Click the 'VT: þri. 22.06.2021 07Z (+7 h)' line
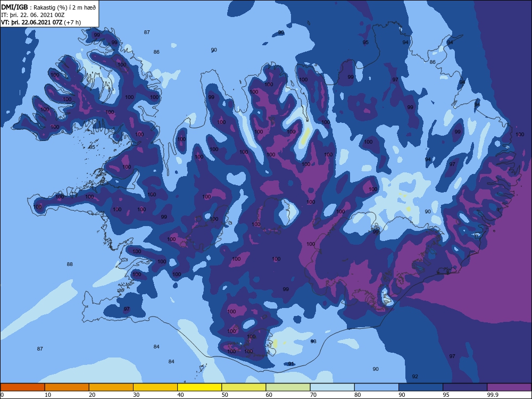The image size is (532, 399). pos(41,22)
